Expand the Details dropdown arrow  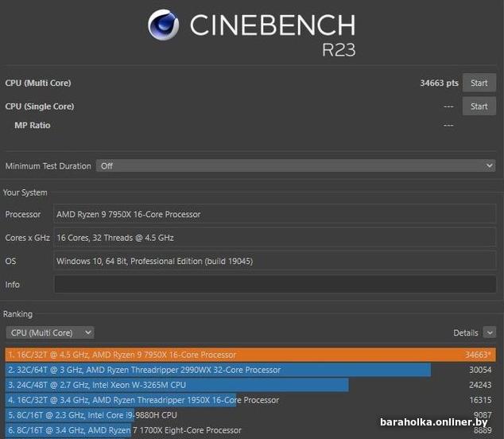point(490,332)
